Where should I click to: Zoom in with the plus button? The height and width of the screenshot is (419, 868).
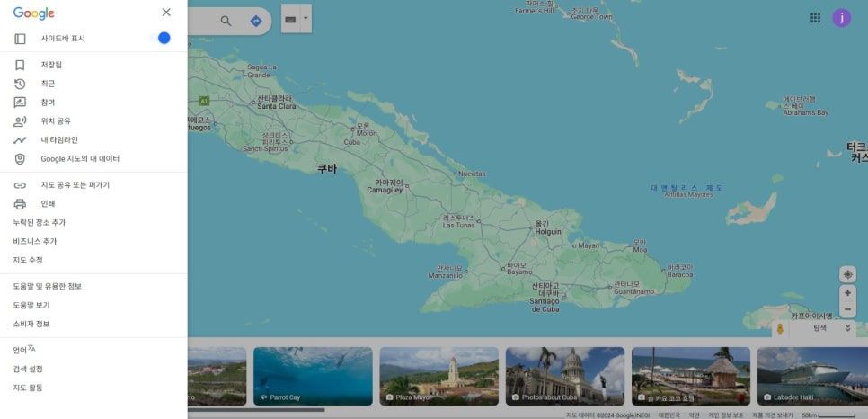847,293
